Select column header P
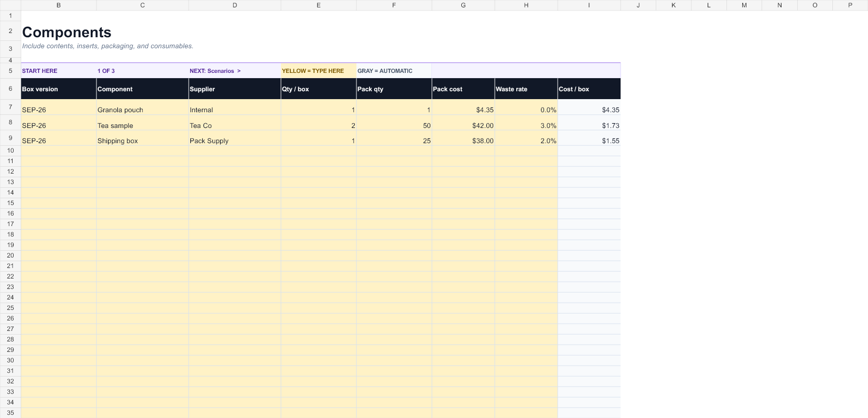Screen dimensions: 868x418 pos(850,5)
